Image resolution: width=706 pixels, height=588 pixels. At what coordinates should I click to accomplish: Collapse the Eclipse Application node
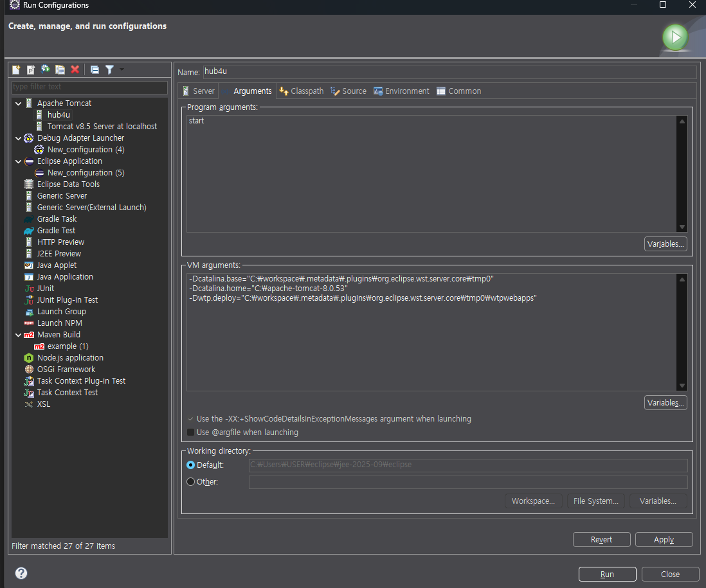tap(19, 161)
